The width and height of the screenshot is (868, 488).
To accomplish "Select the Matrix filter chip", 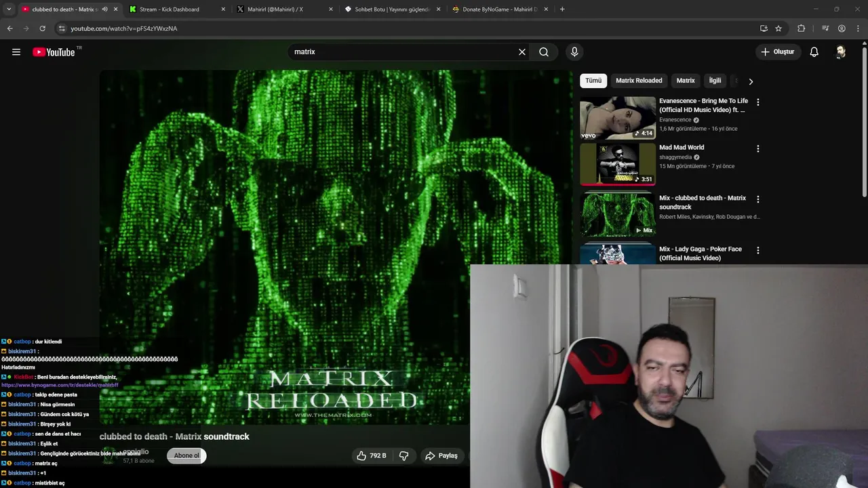I will pos(686,81).
